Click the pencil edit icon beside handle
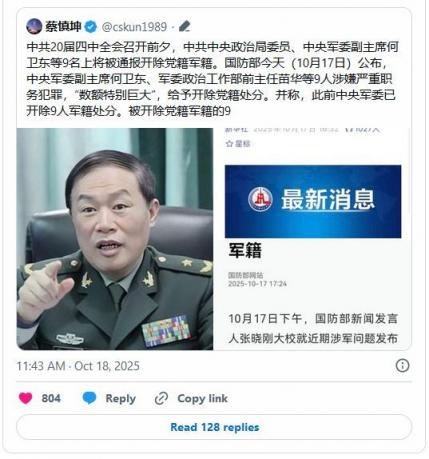429x459 pixels. tap(184, 26)
